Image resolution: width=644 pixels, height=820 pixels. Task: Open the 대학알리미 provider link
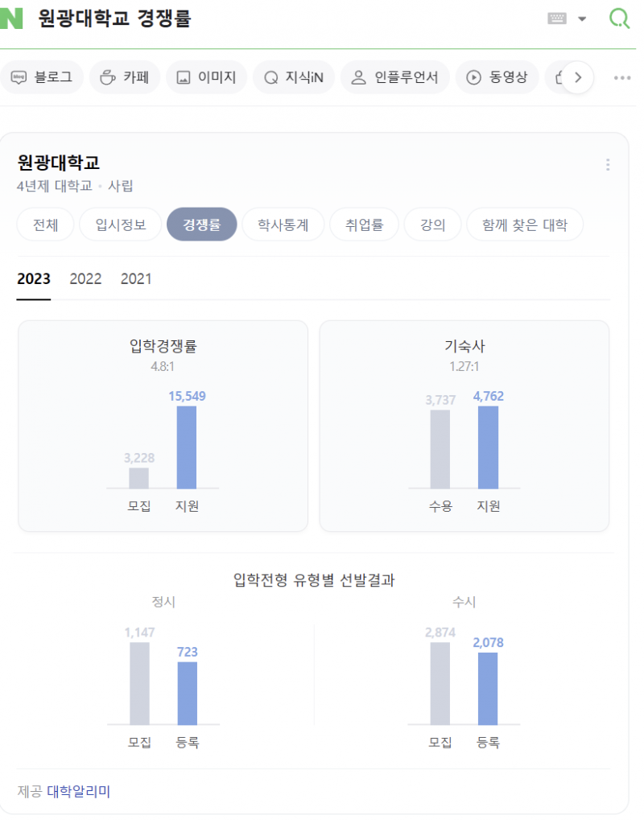tap(78, 792)
